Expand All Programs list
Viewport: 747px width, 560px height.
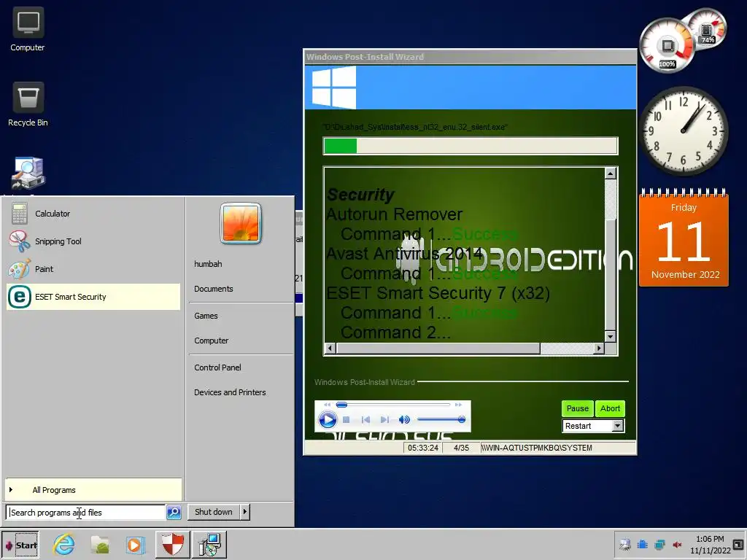(x=93, y=489)
